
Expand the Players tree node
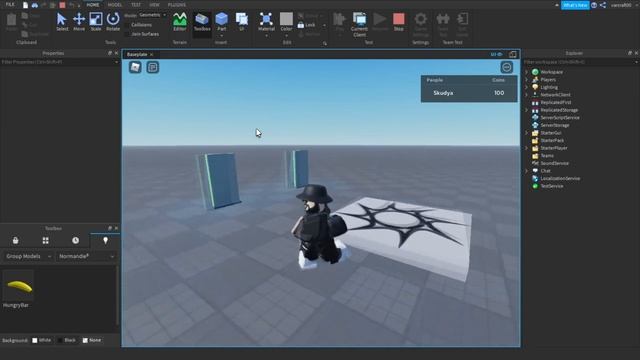point(527,80)
